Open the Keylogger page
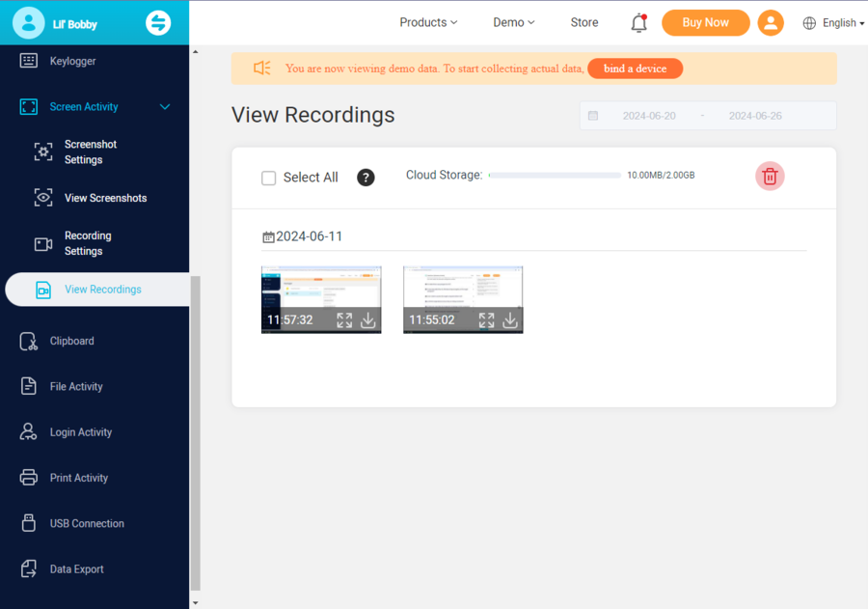The width and height of the screenshot is (868, 609). click(72, 61)
